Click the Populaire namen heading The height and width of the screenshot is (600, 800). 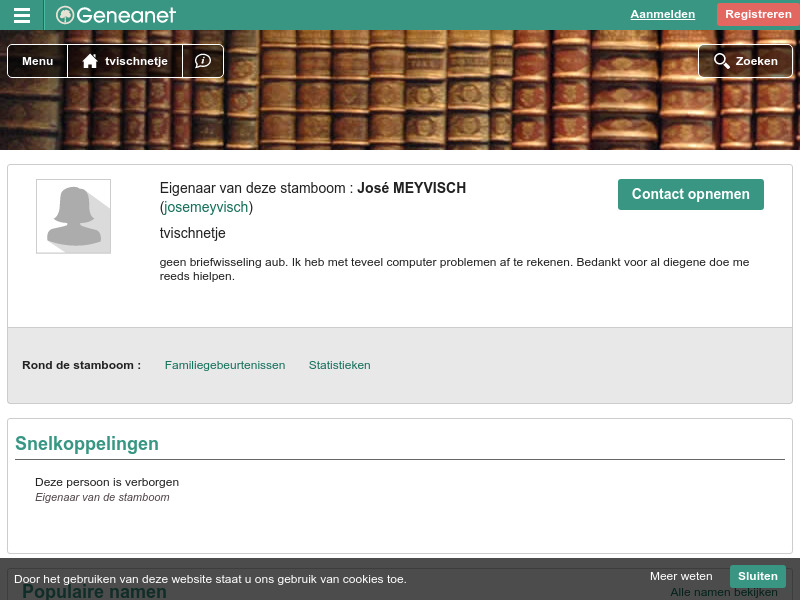(x=94, y=591)
